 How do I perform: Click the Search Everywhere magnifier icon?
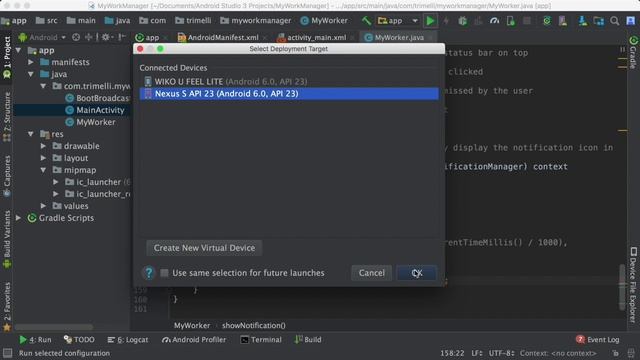[x=614, y=21]
